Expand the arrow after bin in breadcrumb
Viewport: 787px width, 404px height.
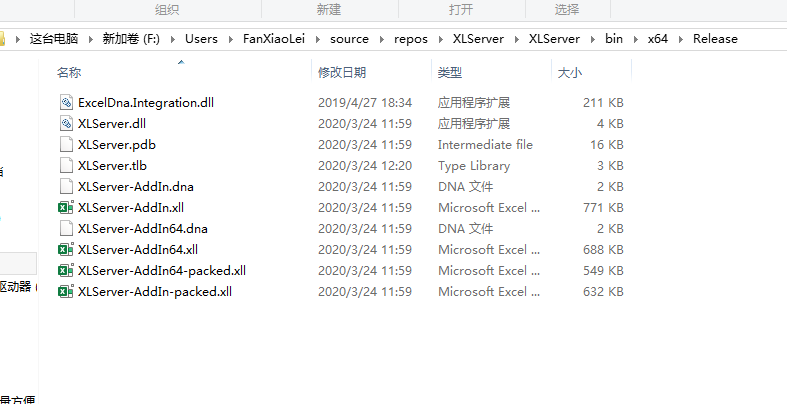(x=635, y=39)
